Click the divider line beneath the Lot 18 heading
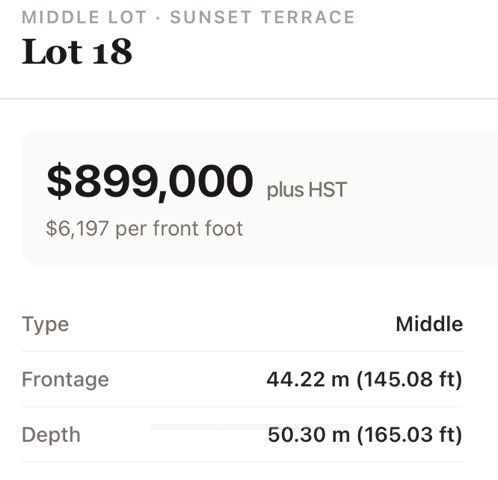Screen dimensions: 498x480 (x=249, y=99)
